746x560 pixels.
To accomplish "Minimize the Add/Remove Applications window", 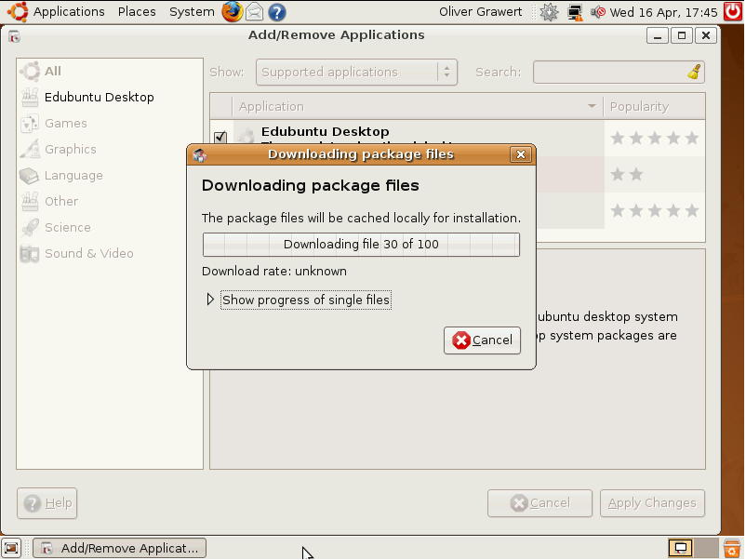I will click(x=658, y=35).
